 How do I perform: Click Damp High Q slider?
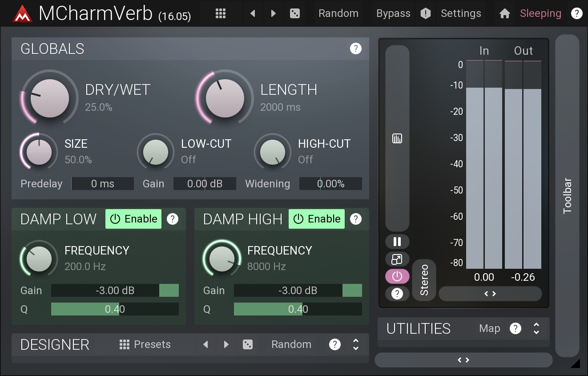click(298, 309)
